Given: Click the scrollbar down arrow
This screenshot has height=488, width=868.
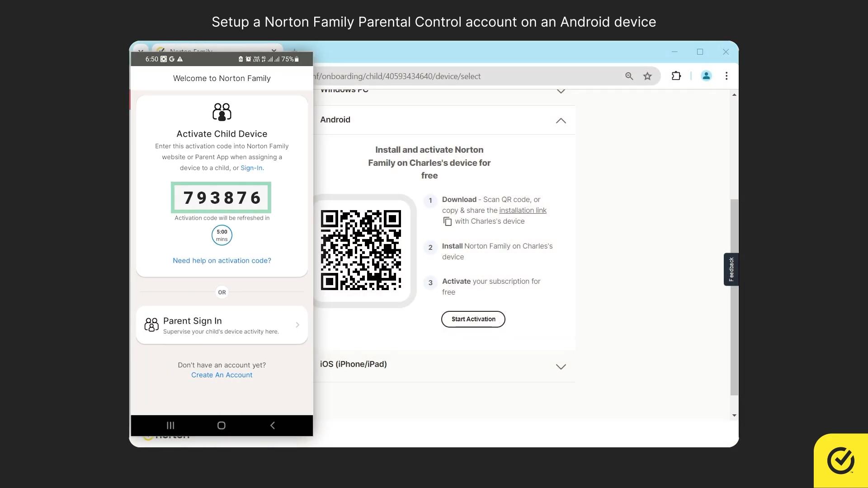Looking at the screenshot, I should tap(734, 415).
